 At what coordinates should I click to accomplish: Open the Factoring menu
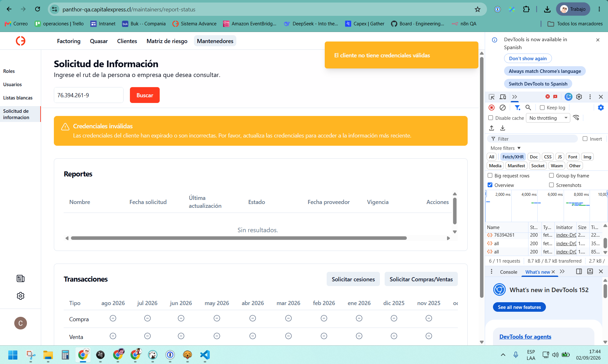(69, 41)
